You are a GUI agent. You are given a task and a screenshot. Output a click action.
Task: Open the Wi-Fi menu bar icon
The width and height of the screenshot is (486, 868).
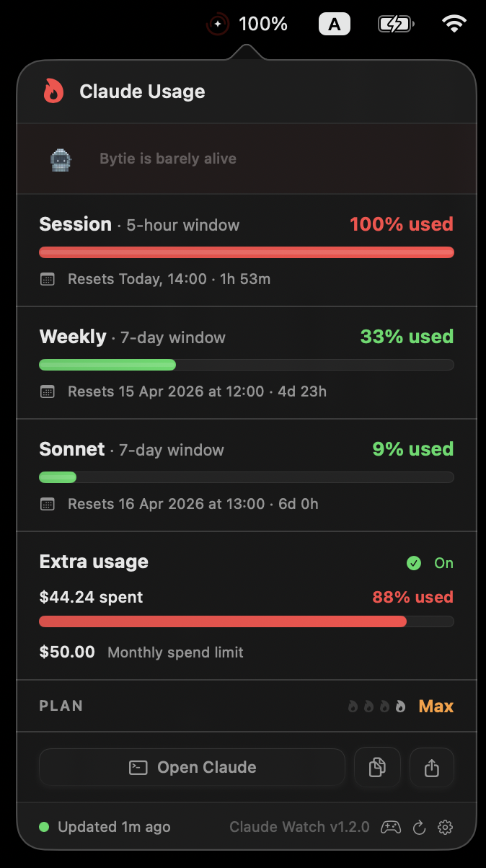[453, 23]
